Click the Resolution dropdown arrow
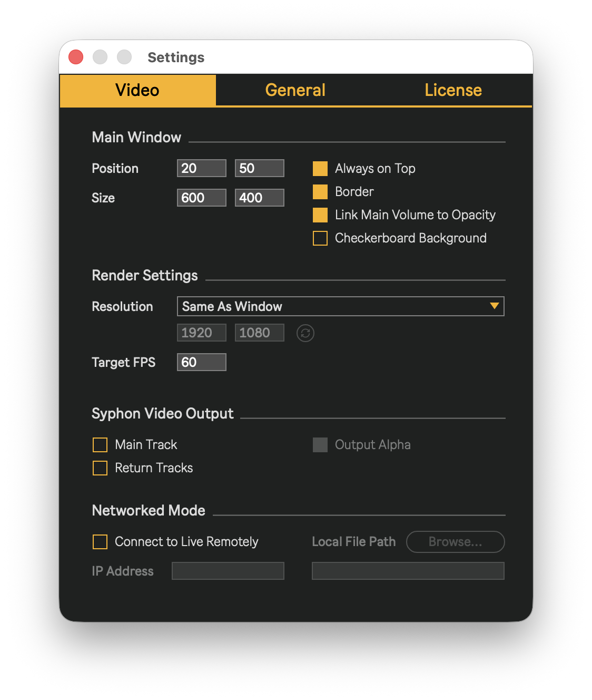 pyautogui.click(x=494, y=306)
